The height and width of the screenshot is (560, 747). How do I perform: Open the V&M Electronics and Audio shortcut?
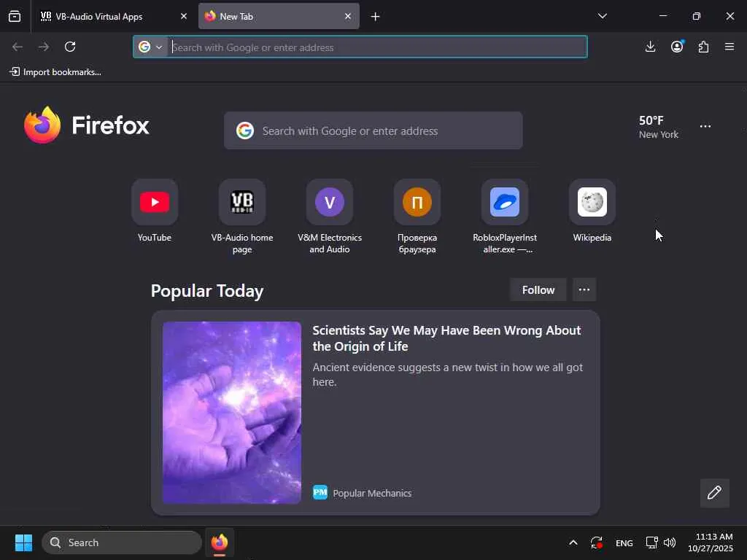click(x=330, y=216)
